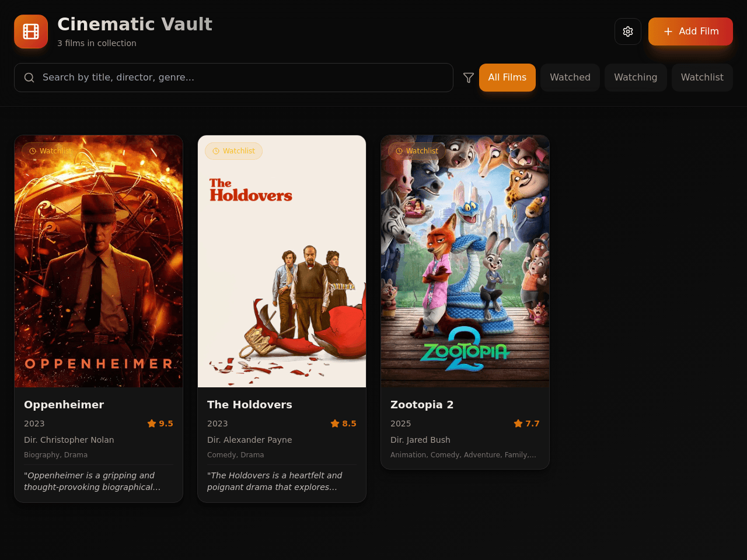Click The Holdovers card title

tap(249, 405)
